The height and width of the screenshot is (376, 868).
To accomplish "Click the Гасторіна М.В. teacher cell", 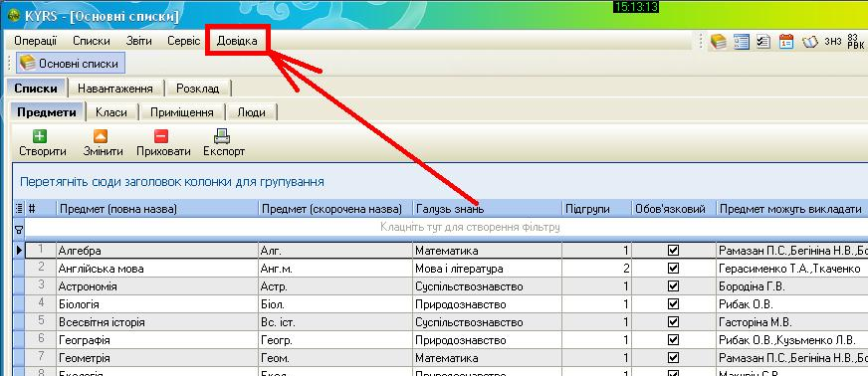I will tap(791, 322).
